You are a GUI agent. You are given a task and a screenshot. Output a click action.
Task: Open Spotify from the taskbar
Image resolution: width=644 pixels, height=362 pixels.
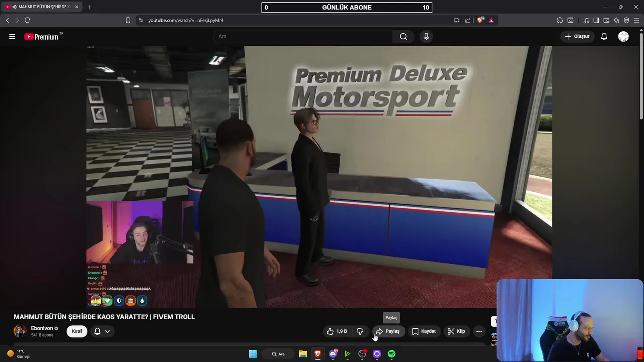(x=391, y=354)
